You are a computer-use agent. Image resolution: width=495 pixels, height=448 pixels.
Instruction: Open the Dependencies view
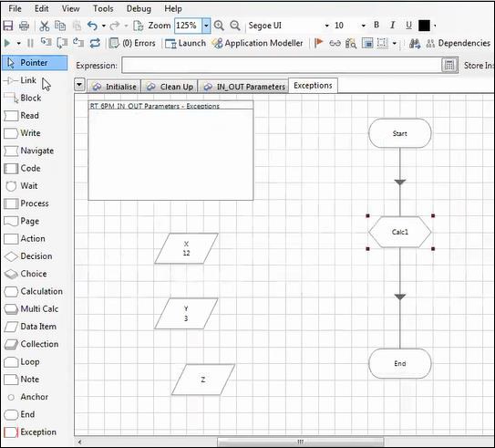[458, 43]
